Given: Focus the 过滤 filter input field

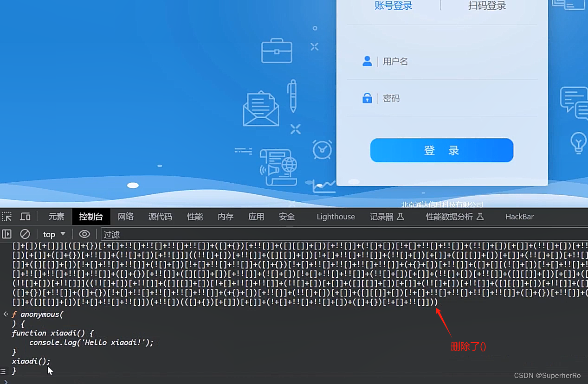Looking at the screenshot, I should (x=344, y=234).
